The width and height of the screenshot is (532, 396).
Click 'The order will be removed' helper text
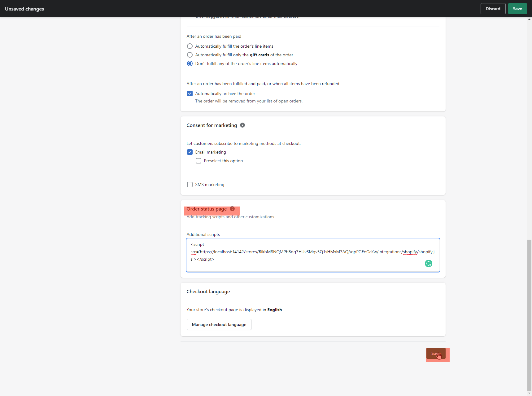[x=249, y=101]
